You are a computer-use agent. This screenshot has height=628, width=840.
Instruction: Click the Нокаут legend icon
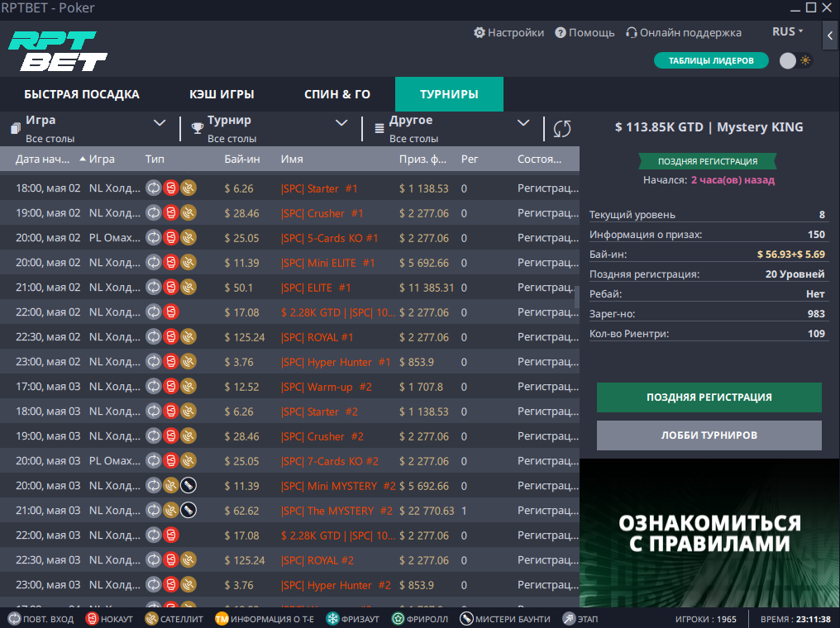click(x=92, y=619)
